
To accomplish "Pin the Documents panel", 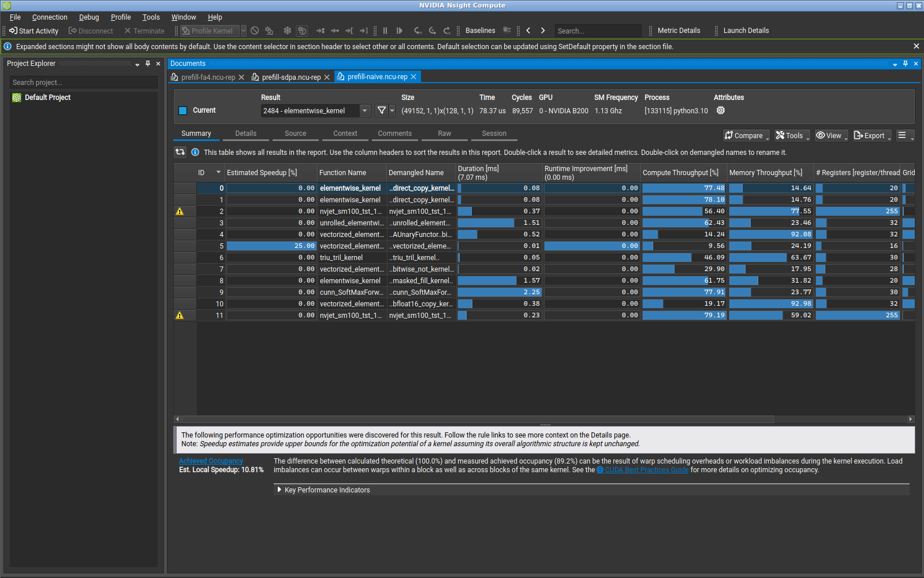I will pos(906,64).
